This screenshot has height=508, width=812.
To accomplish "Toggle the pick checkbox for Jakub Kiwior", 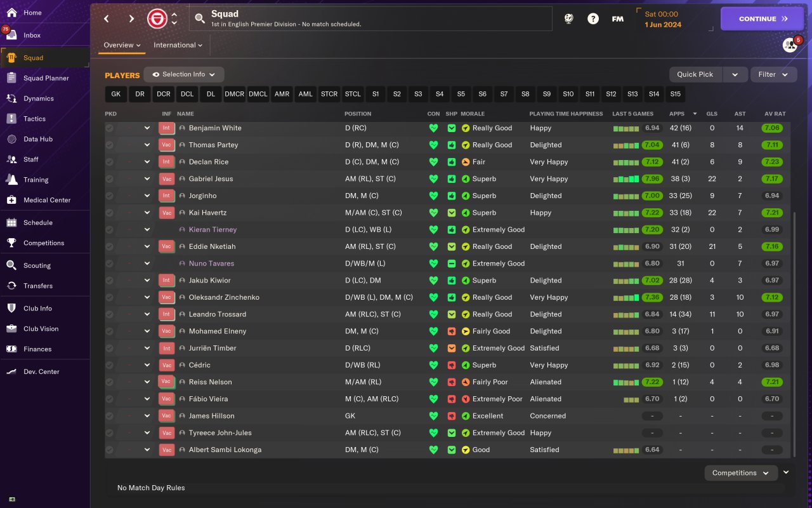I will point(110,281).
